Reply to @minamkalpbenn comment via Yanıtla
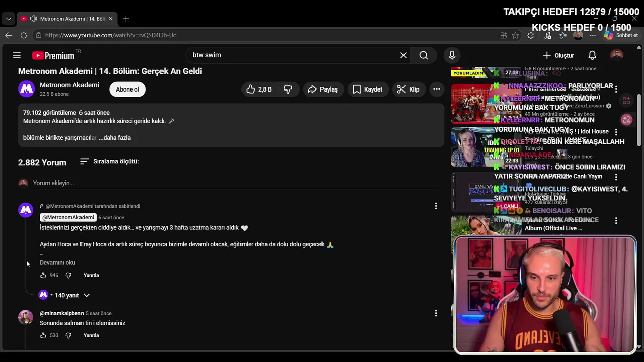This screenshot has width=644, height=362. pyautogui.click(x=91, y=335)
